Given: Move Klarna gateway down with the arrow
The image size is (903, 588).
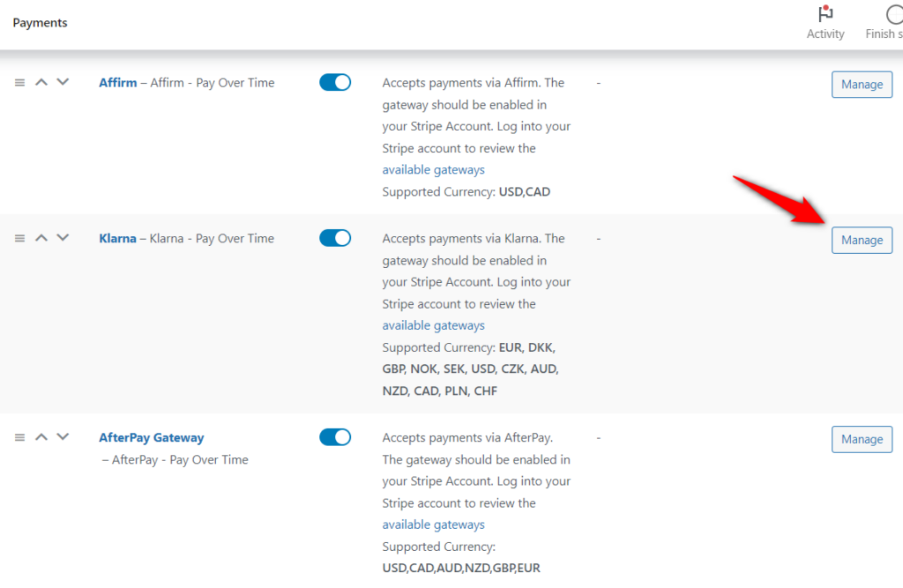Looking at the screenshot, I should [63, 238].
